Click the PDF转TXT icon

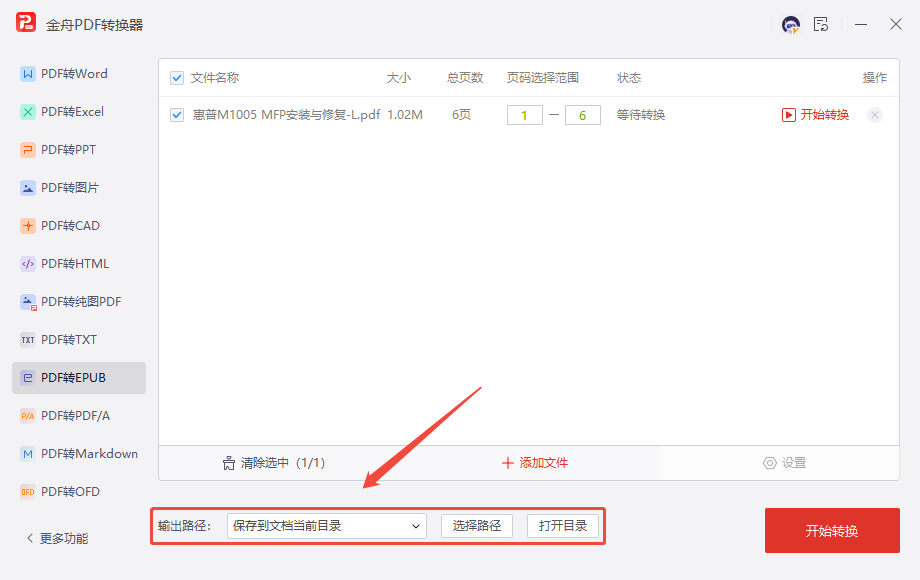pyautogui.click(x=28, y=340)
